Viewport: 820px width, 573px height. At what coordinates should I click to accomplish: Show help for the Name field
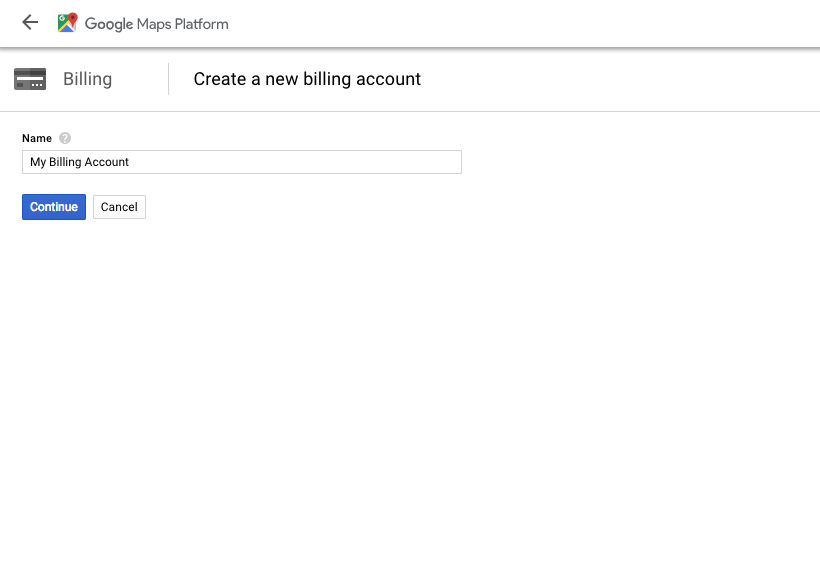tap(65, 138)
